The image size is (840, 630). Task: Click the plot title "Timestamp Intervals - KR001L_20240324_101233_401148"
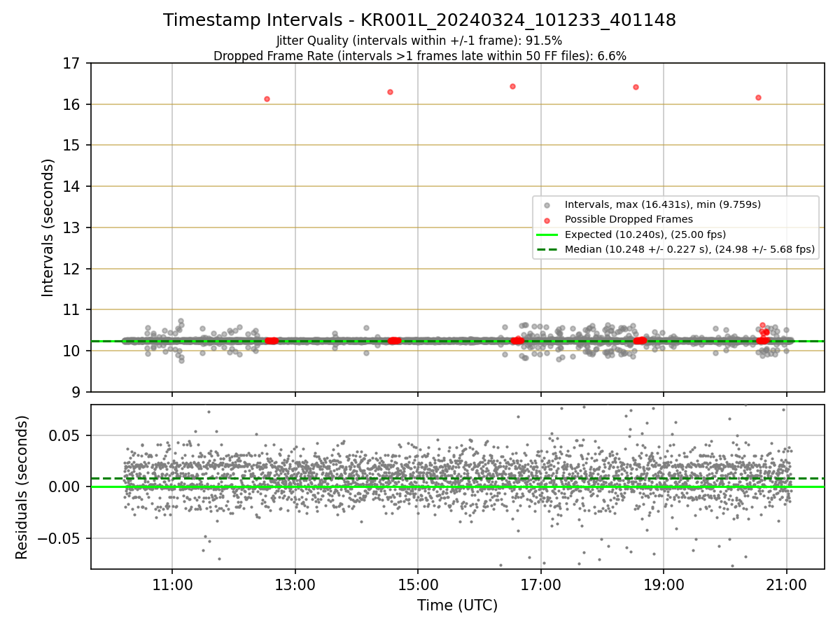coord(419,20)
